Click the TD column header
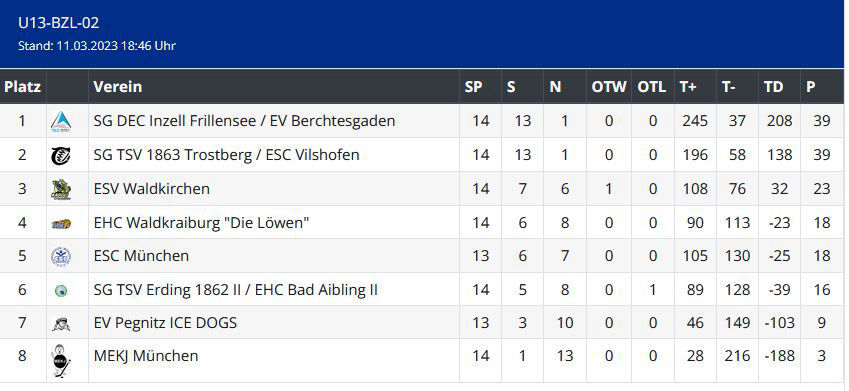The image size is (849, 391). (x=774, y=87)
